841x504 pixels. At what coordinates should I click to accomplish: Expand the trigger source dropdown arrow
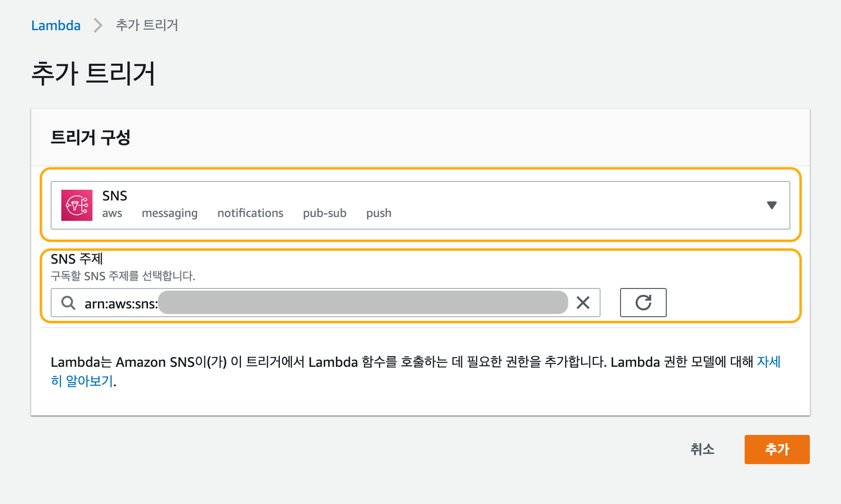(x=771, y=205)
